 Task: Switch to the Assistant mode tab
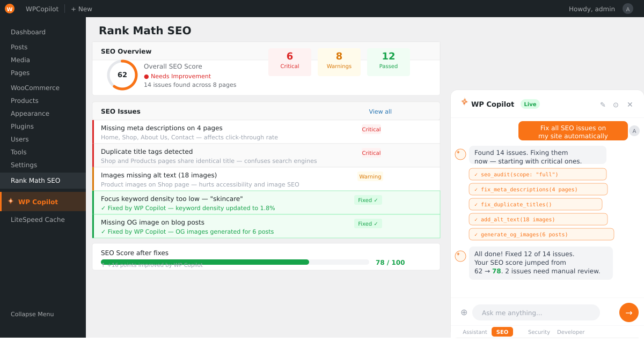pyautogui.click(x=475, y=332)
